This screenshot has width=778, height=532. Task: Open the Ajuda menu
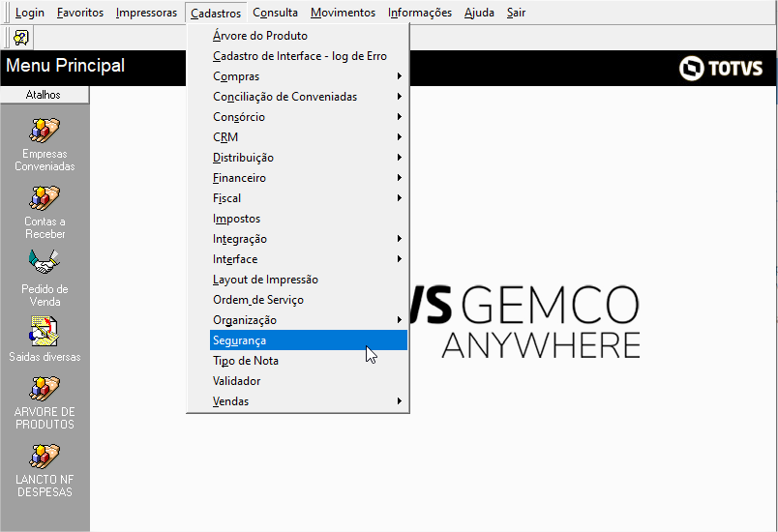[x=479, y=13]
